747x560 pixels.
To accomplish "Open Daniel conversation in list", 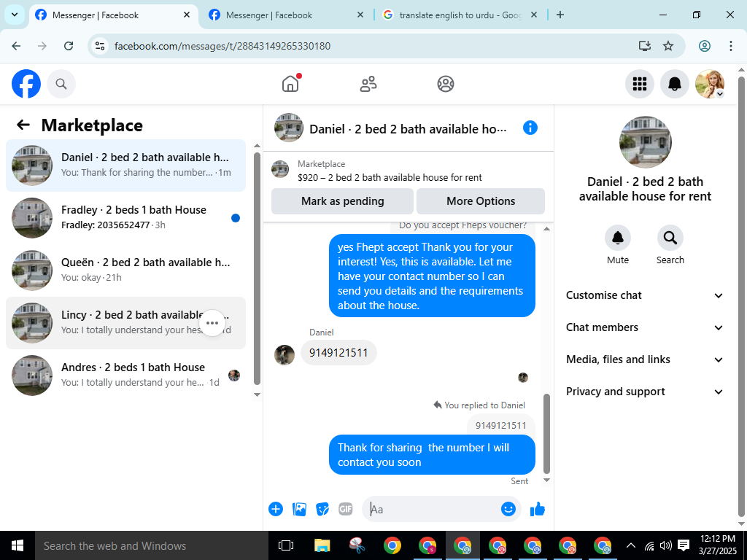I will pos(125,166).
